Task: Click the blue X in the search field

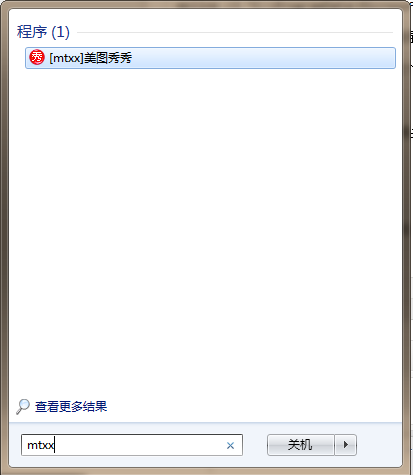Action: [x=230, y=445]
